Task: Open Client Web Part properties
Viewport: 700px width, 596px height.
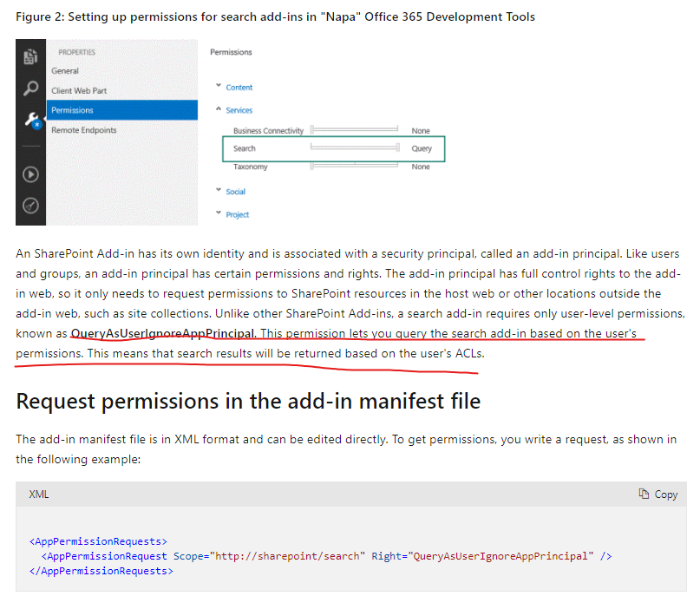Action: point(79,90)
